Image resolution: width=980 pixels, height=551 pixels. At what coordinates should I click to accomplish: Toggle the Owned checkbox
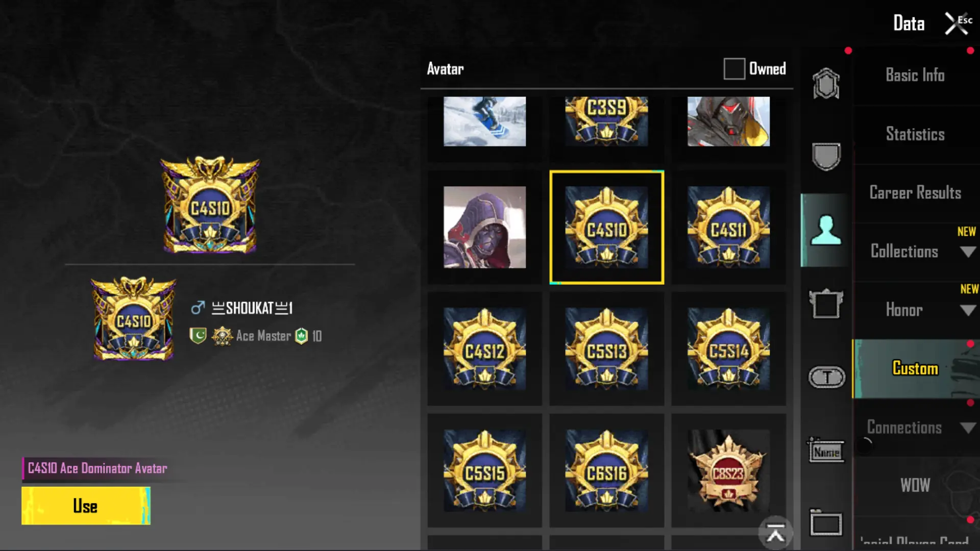tap(734, 69)
